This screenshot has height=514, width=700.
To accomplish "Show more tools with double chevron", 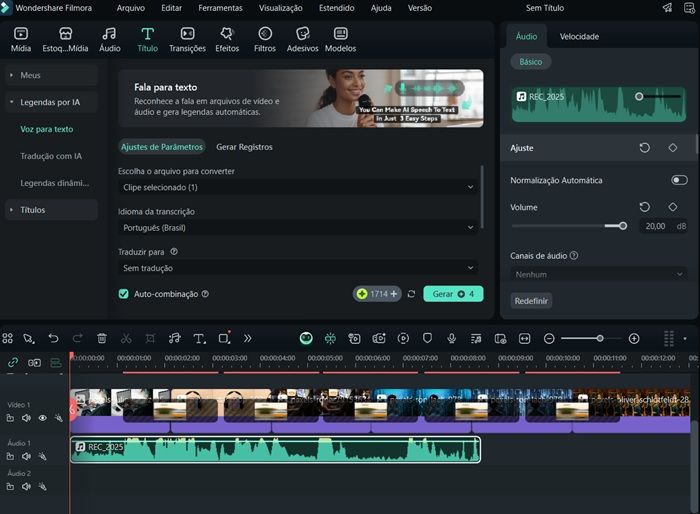I will tap(247, 338).
